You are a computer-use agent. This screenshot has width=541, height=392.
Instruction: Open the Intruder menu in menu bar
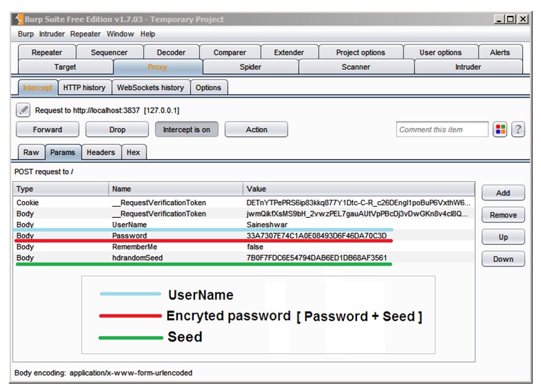click(x=52, y=34)
